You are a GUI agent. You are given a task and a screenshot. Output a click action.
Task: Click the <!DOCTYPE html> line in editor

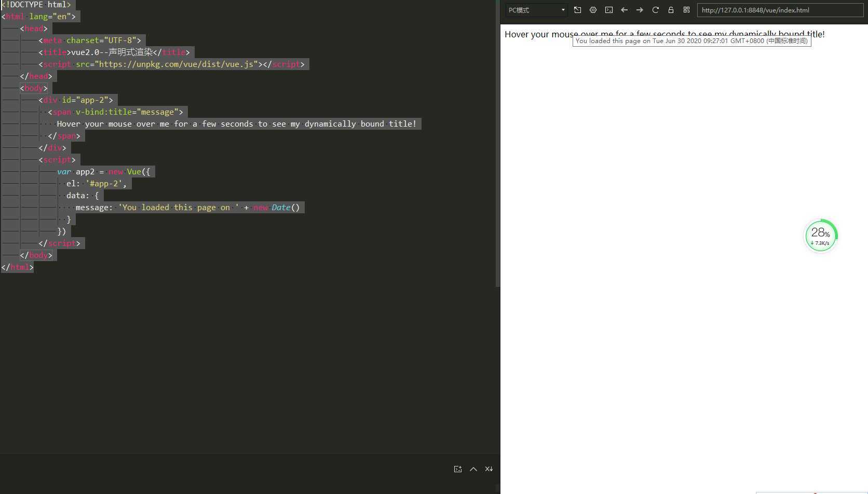click(x=36, y=5)
